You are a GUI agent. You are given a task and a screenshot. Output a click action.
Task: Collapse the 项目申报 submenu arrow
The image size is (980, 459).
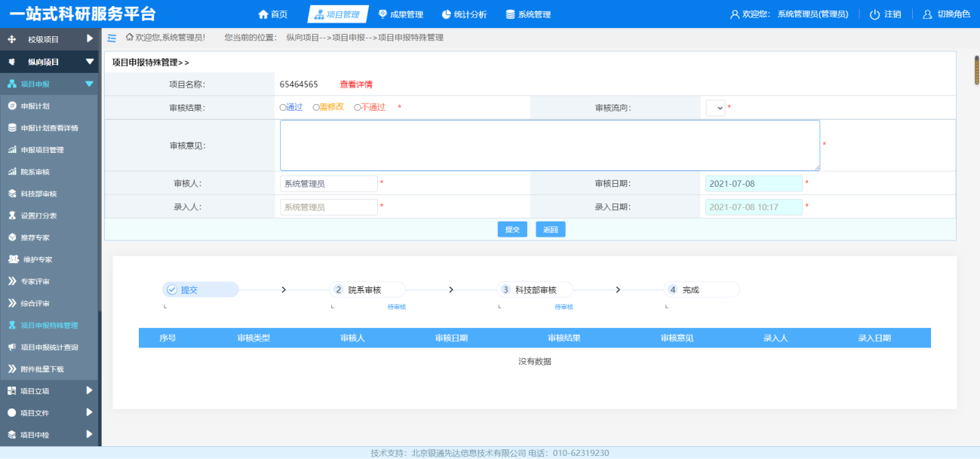click(90, 84)
